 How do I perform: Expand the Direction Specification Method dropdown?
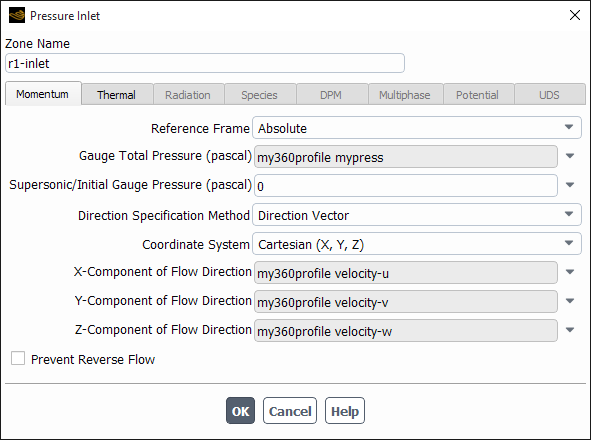[417, 215]
